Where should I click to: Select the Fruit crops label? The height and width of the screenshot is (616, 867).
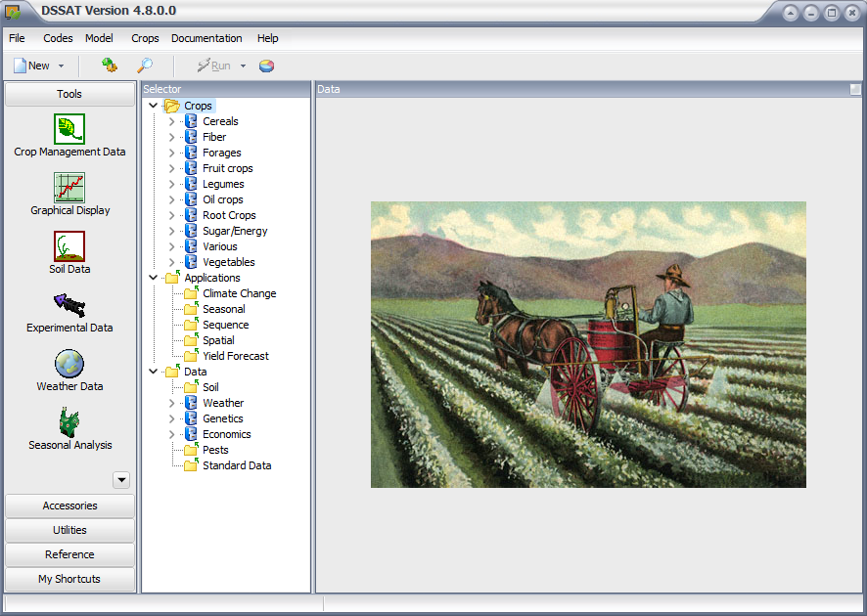228,168
